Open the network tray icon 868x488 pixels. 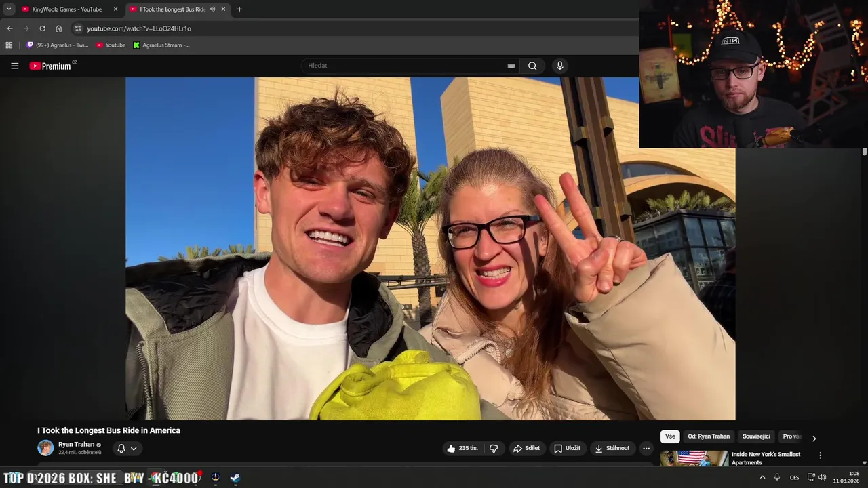(x=811, y=477)
